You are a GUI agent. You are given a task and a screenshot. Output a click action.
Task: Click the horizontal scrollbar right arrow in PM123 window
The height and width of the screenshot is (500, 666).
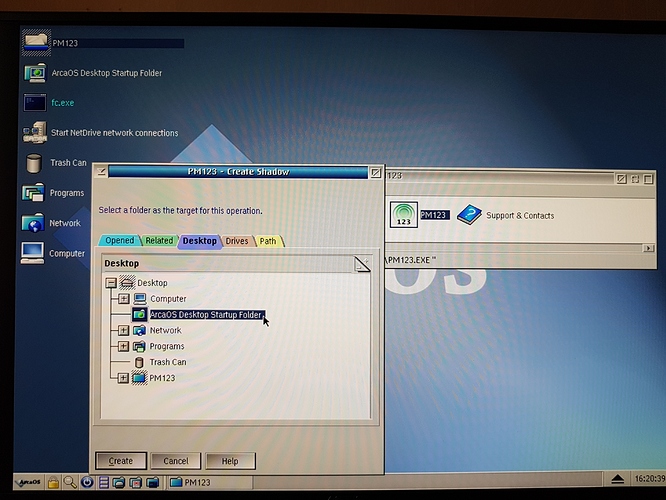point(648,248)
